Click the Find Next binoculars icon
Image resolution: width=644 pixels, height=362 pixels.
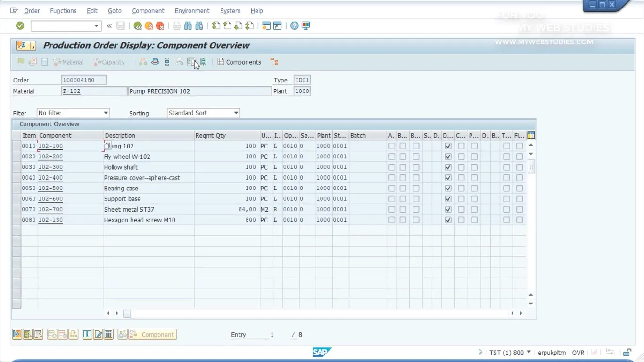(199, 26)
